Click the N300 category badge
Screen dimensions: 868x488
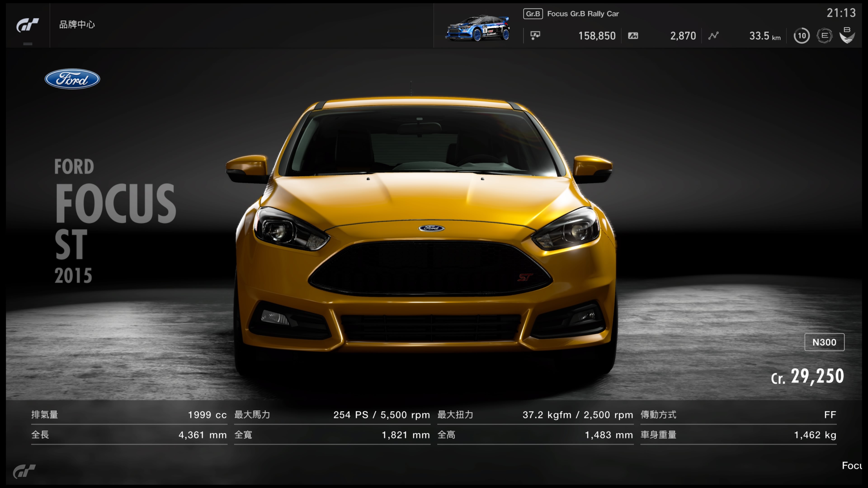click(x=824, y=342)
